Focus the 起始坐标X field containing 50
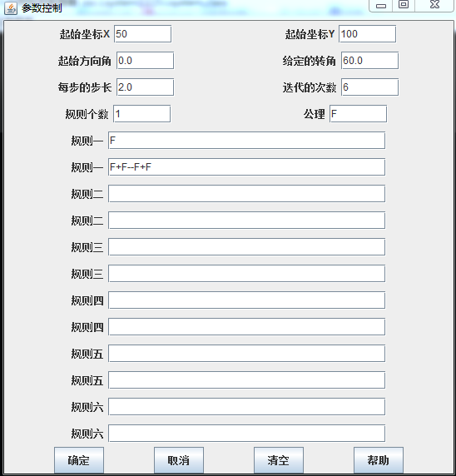456x476 pixels. (142, 33)
